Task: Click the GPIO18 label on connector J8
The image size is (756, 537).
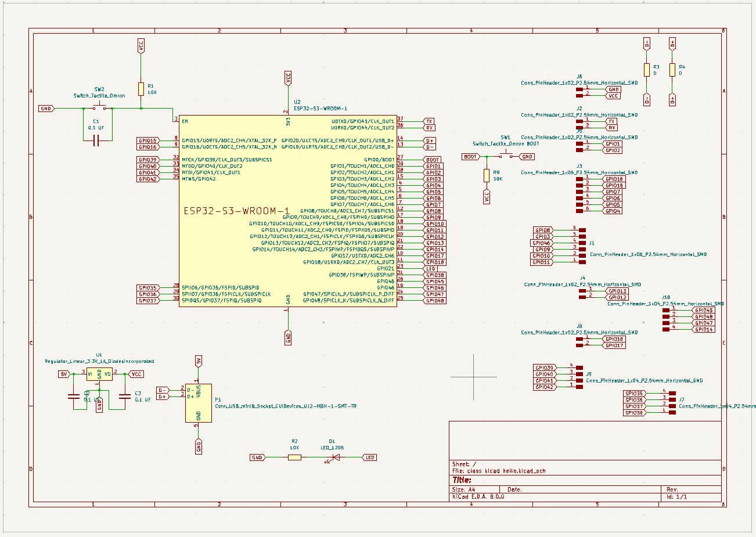Action: (614, 339)
